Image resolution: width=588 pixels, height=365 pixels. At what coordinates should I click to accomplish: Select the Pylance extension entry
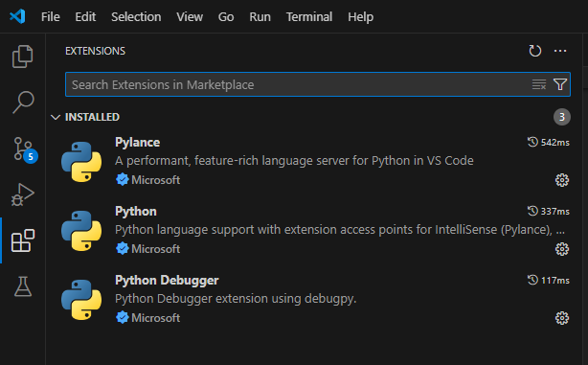click(314, 162)
